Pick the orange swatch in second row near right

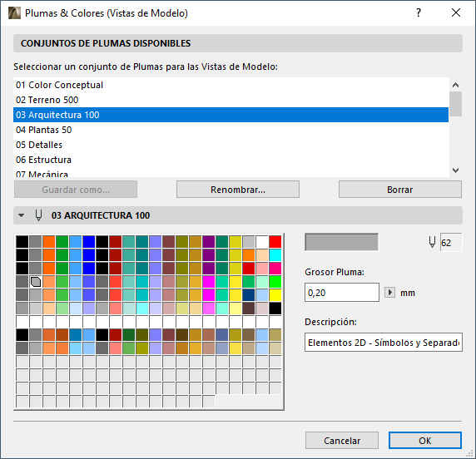248,255
